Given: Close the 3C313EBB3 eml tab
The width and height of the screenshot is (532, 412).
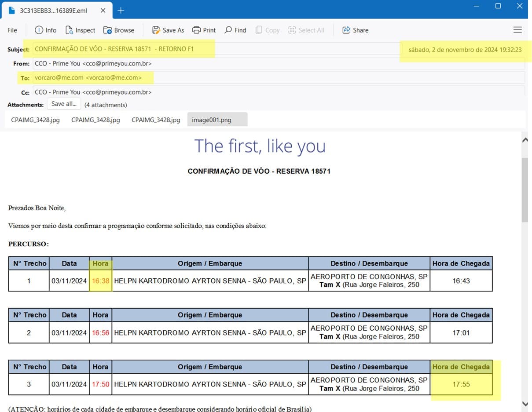Looking at the screenshot, I should pos(104,10).
